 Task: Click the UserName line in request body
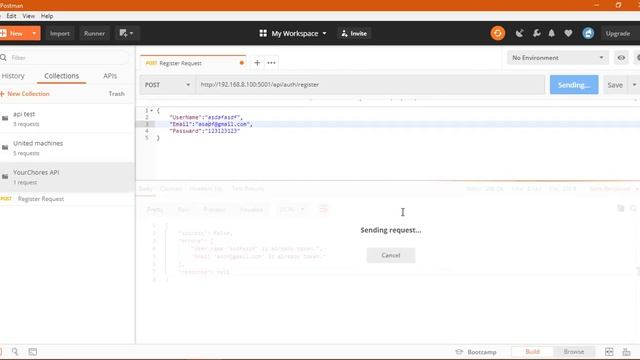pos(206,118)
